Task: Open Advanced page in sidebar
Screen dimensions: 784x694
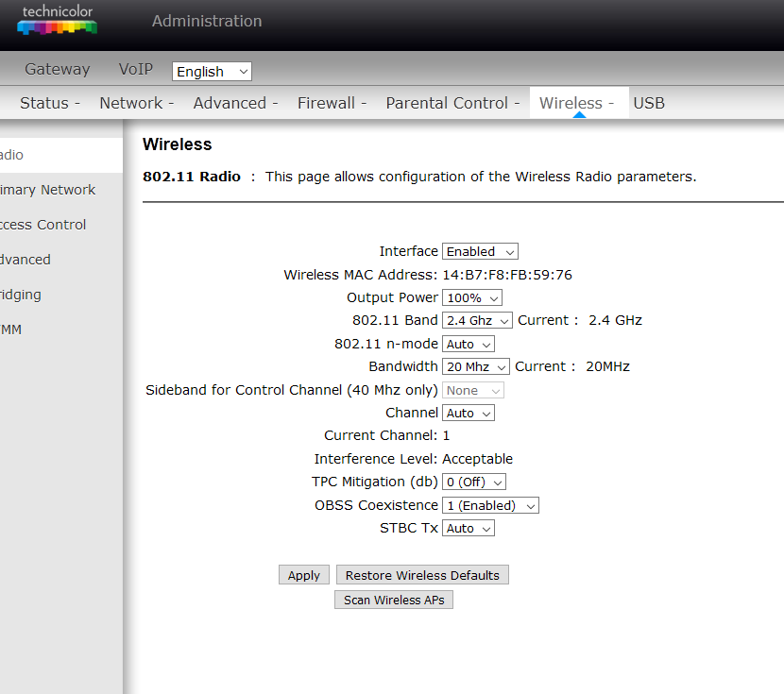Action: (x=25, y=260)
